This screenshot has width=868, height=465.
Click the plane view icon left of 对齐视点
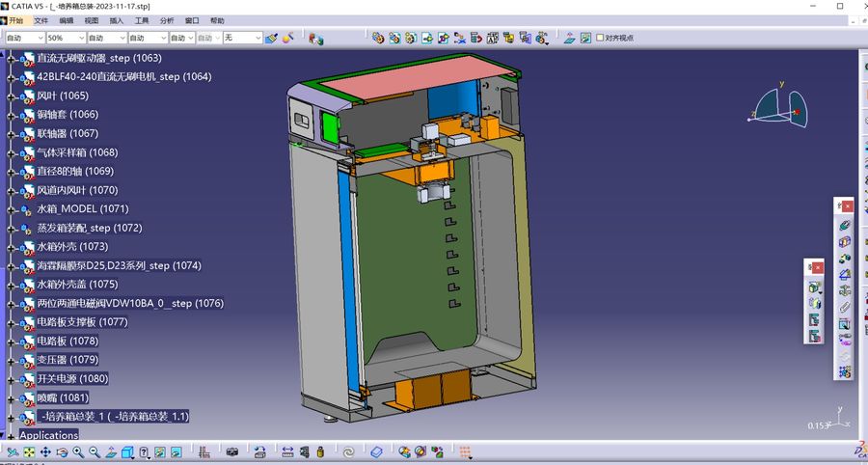tap(570, 38)
